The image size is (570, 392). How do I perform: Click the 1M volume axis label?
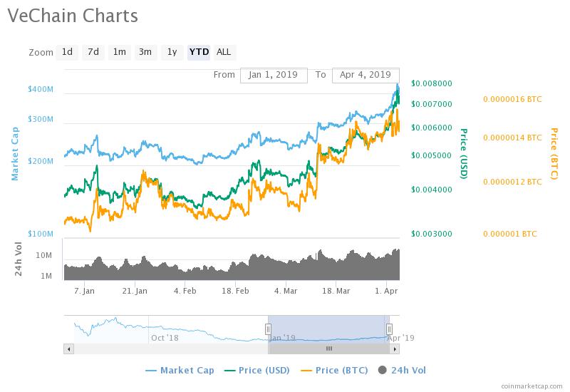[46, 276]
